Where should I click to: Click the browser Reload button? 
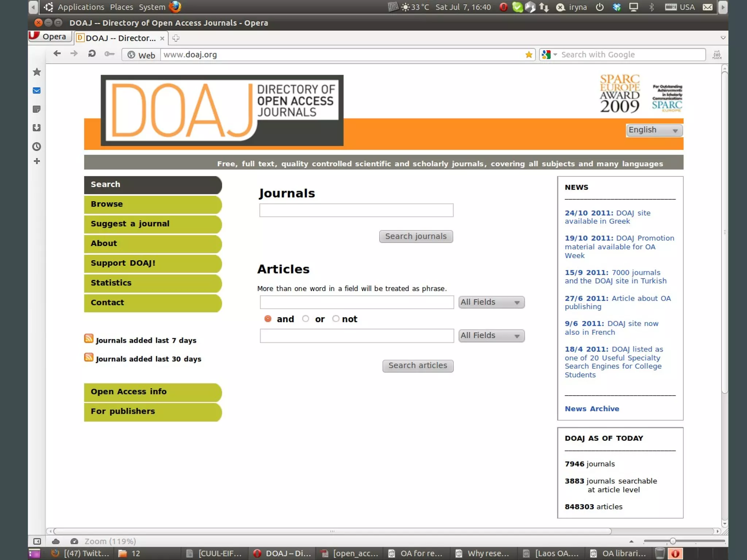tap(92, 54)
